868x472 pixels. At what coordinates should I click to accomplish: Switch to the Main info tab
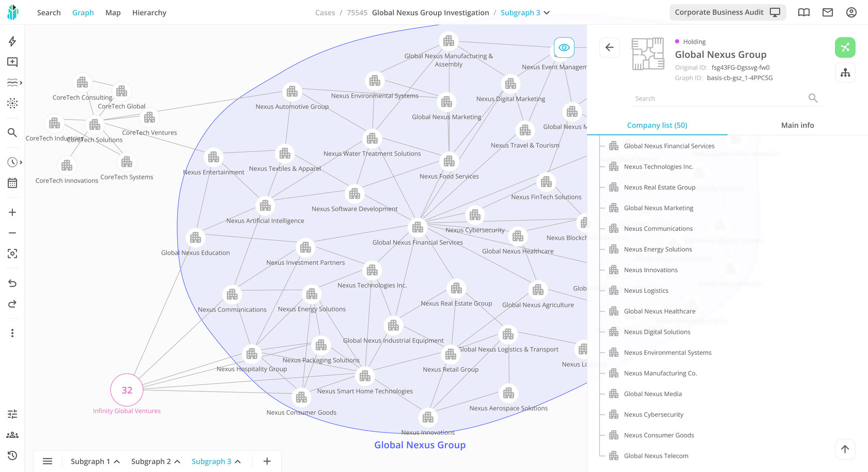pyautogui.click(x=797, y=125)
